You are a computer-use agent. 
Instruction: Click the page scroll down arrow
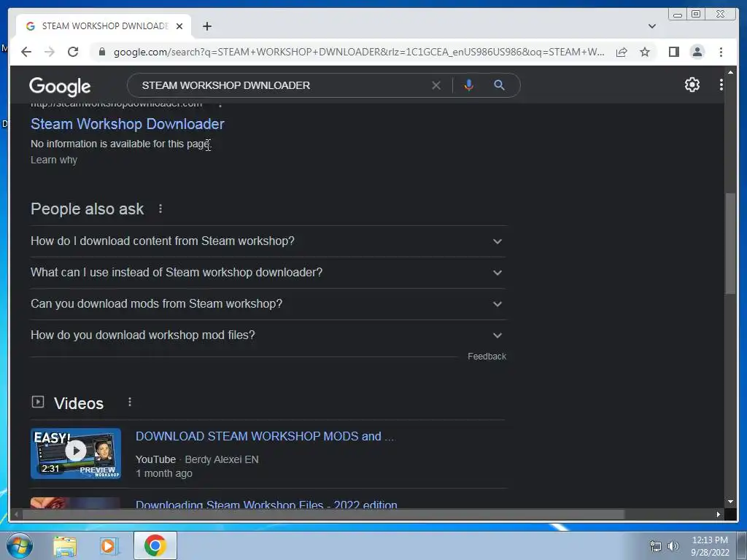click(730, 502)
